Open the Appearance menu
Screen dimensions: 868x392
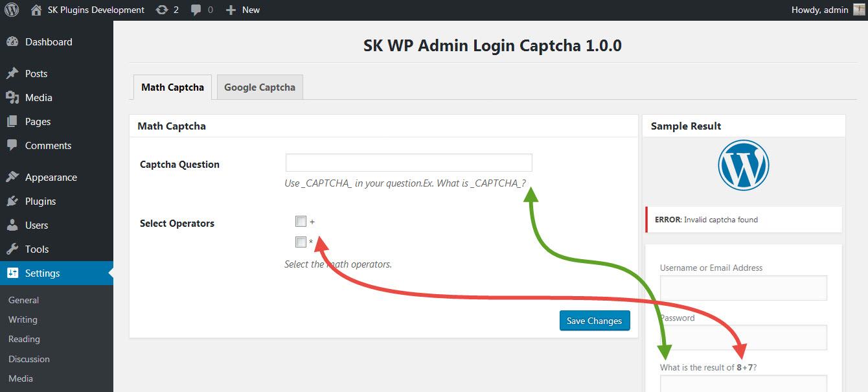pyautogui.click(x=56, y=178)
